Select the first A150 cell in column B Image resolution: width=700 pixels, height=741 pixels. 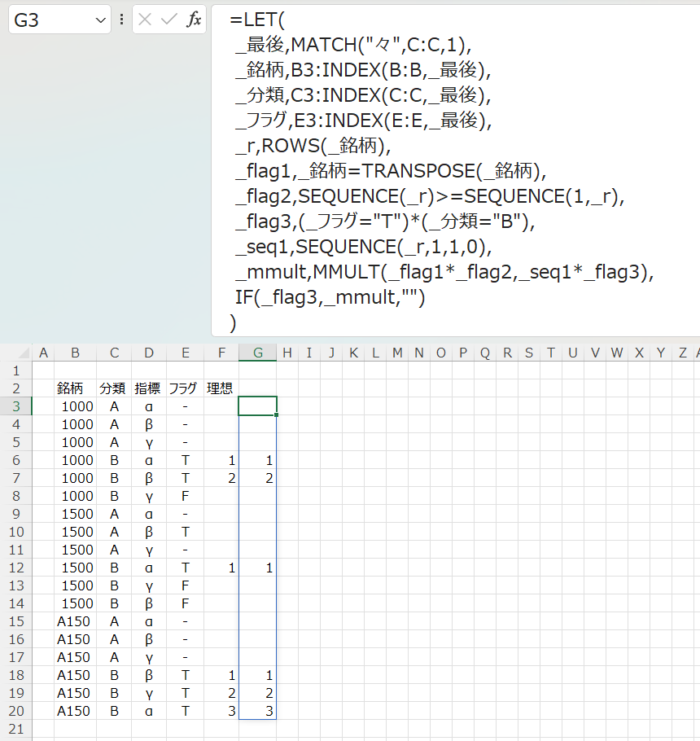click(x=76, y=620)
